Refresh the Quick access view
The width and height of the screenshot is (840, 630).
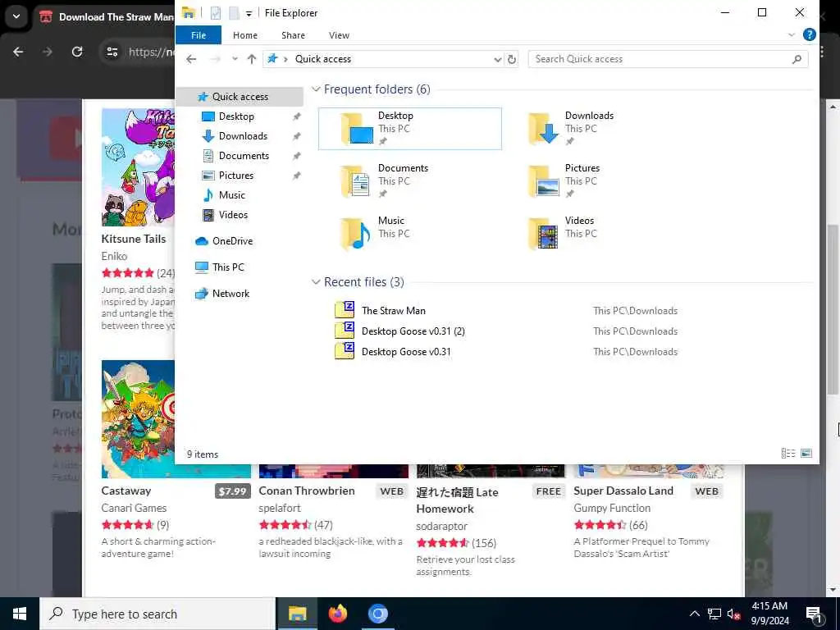[512, 59]
